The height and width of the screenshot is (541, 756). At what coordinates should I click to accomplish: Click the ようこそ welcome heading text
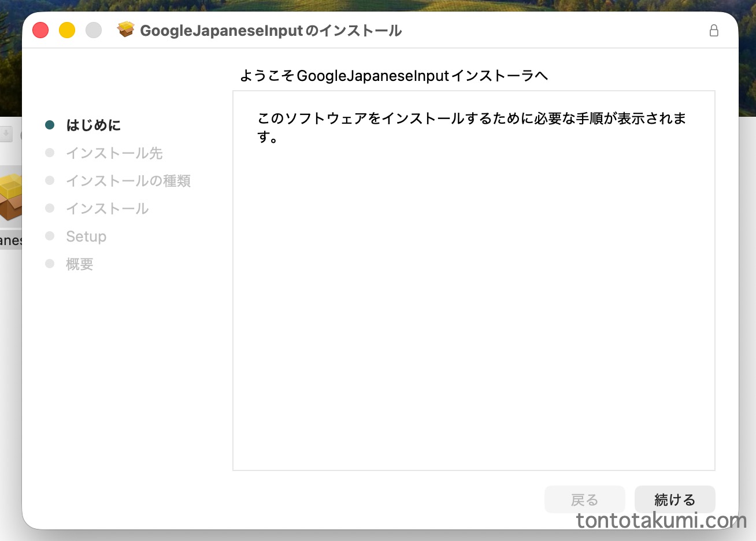393,76
